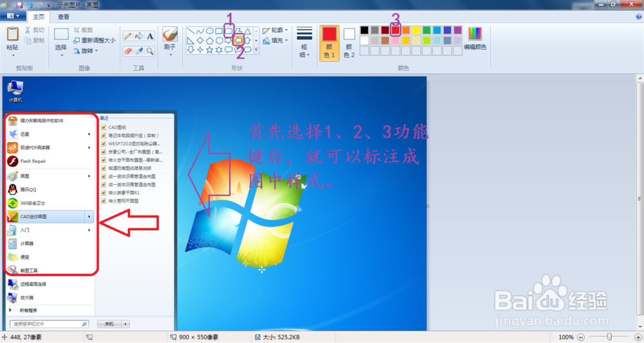Screen dimensions: 644x343
Task: Switch to the 查看 ribbon tab
Action: (x=64, y=17)
